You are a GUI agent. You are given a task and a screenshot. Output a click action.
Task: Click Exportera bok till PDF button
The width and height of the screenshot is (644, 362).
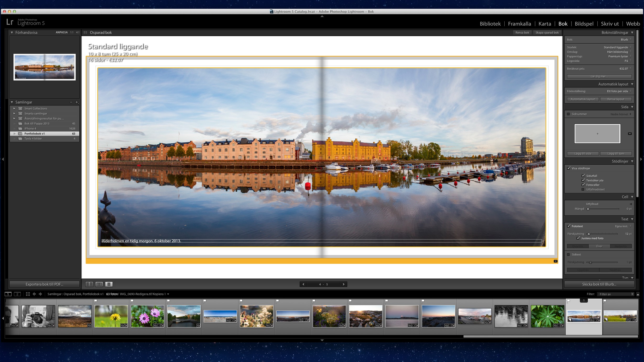(44, 284)
